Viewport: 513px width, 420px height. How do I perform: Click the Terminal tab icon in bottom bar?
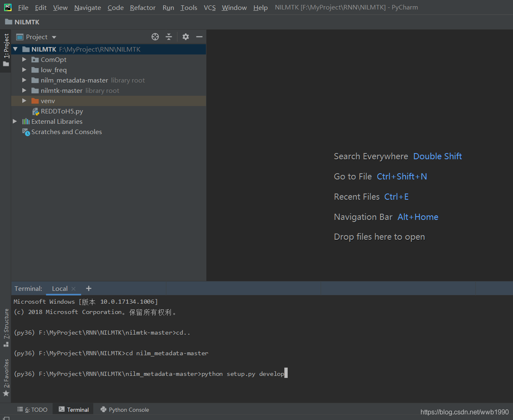coord(61,409)
